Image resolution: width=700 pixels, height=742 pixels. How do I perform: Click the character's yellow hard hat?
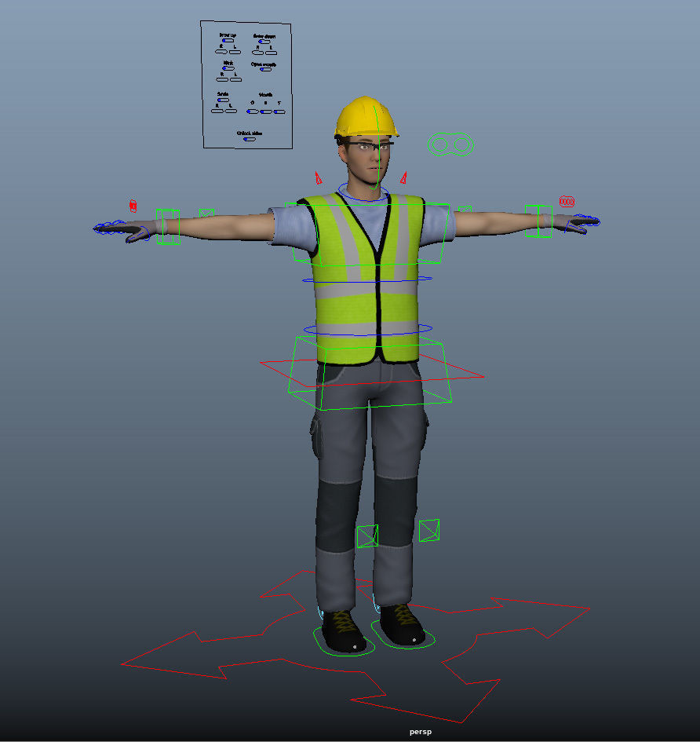366,116
